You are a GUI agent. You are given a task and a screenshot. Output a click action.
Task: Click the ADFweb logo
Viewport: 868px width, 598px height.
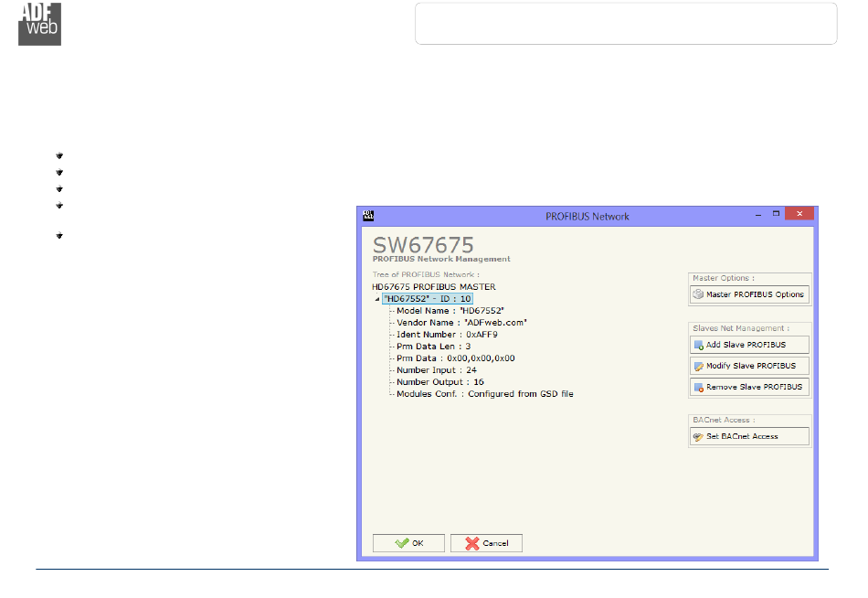(x=40, y=24)
